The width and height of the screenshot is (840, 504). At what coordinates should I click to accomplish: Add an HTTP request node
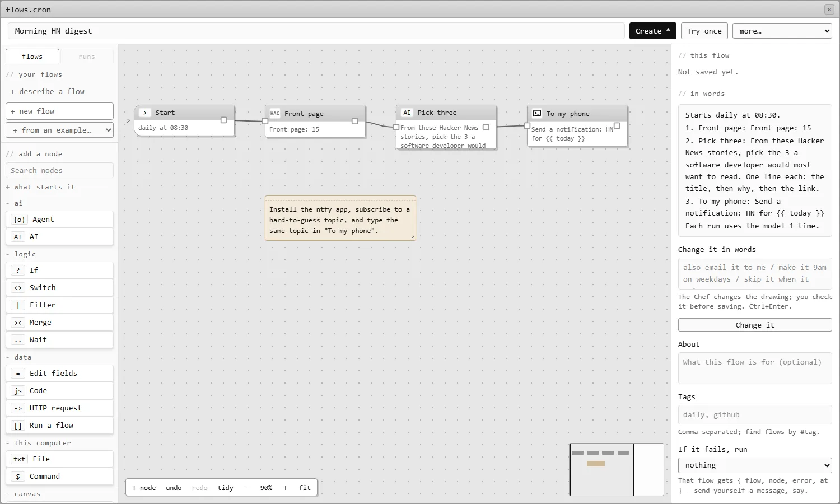click(x=59, y=408)
